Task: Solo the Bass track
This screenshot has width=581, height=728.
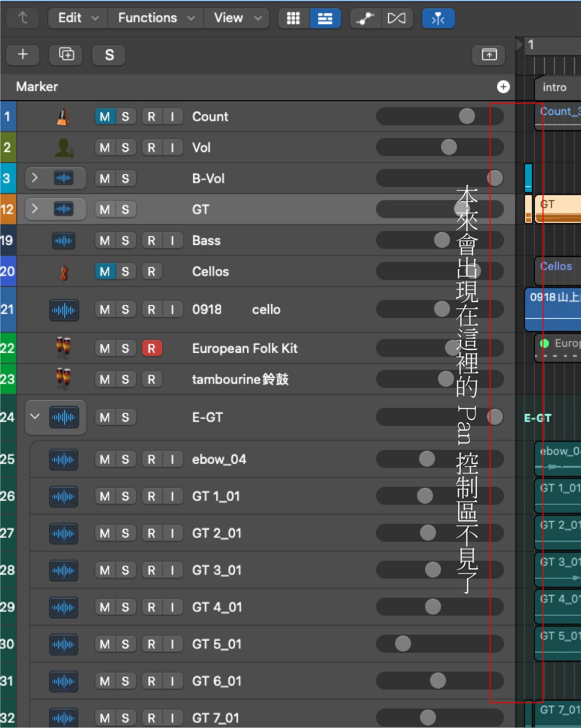Action: [125, 240]
